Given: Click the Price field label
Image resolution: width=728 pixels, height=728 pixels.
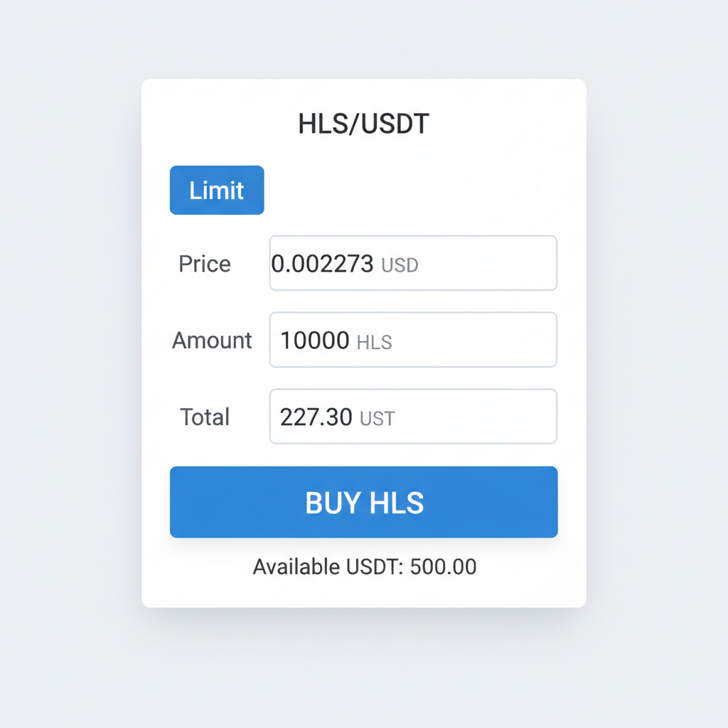Looking at the screenshot, I should (204, 263).
